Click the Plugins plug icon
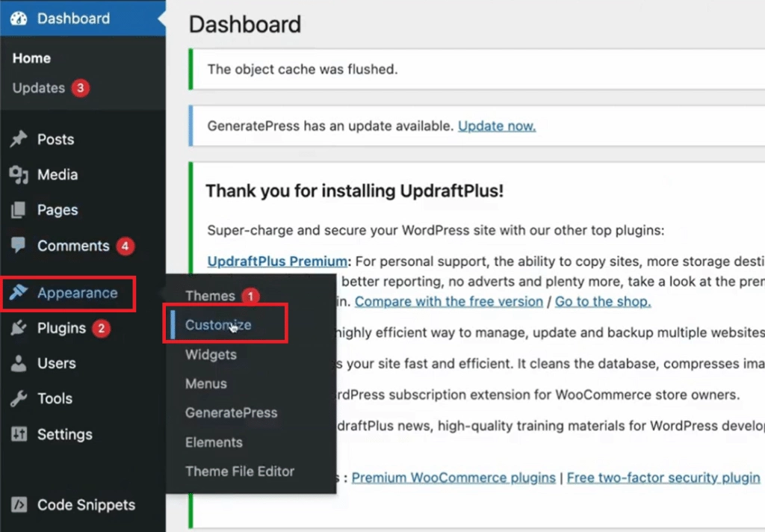Viewport: 765px width, 532px height. click(19, 328)
